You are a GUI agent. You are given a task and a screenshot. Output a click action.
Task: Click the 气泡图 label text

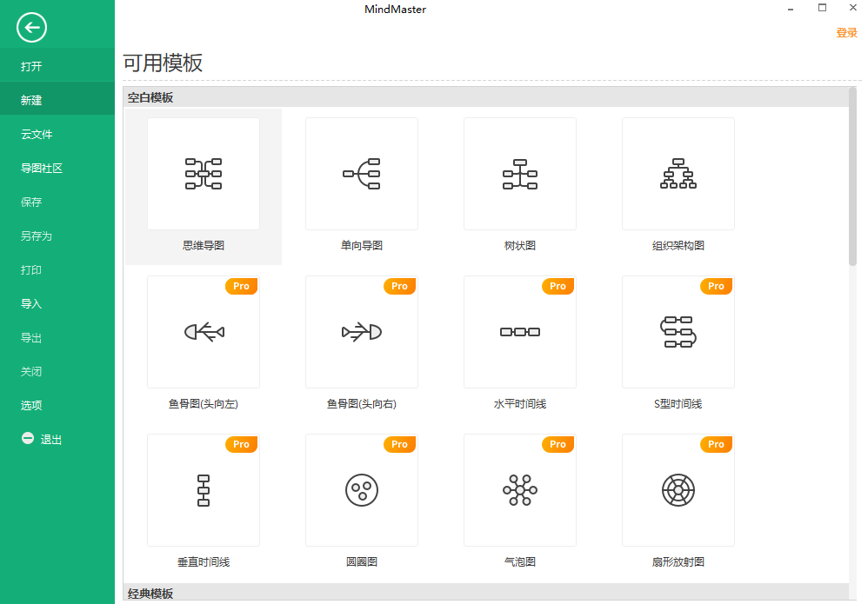520,562
